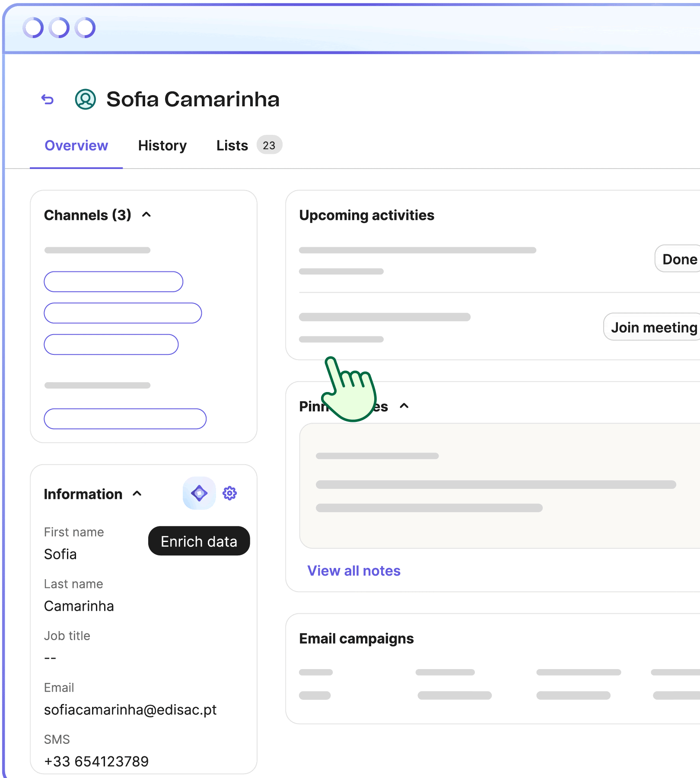Click the first window control circle
This screenshot has height=778, width=700.
point(33,28)
